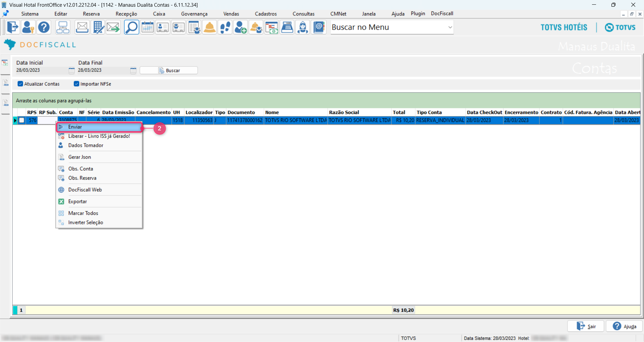
Task: Click the top icon in the left sidebar
Action: (x=5, y=63)
